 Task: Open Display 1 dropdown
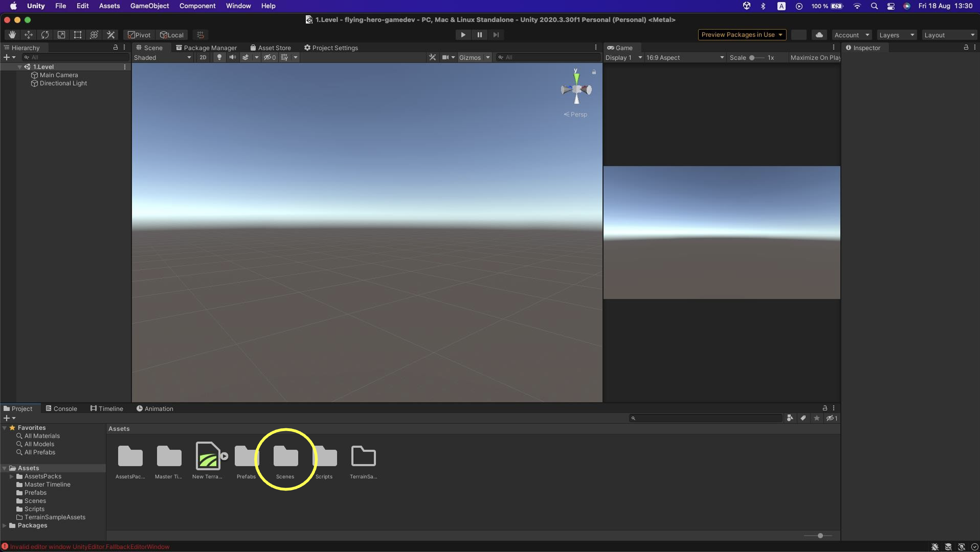[x=623, y=57]
